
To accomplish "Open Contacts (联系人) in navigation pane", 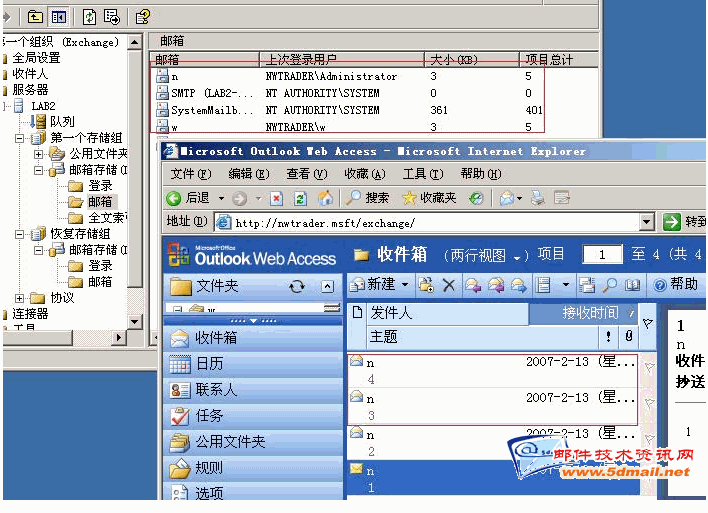I will point(216,390).
